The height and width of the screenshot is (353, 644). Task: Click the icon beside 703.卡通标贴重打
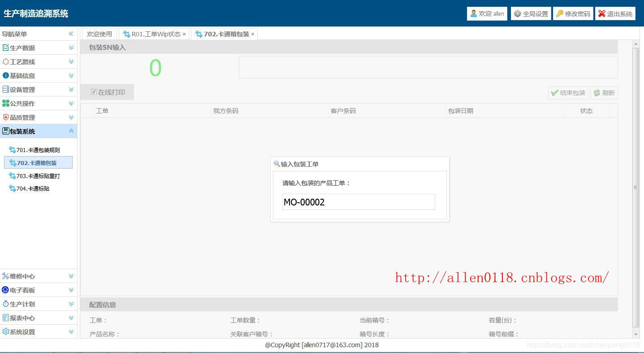pyautogui.click(x=13, y=176)
